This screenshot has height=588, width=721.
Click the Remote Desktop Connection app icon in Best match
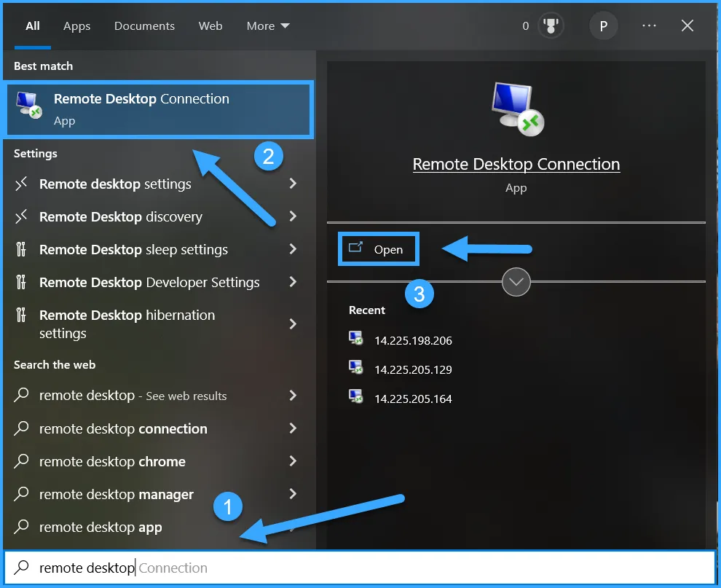point(28,105)
